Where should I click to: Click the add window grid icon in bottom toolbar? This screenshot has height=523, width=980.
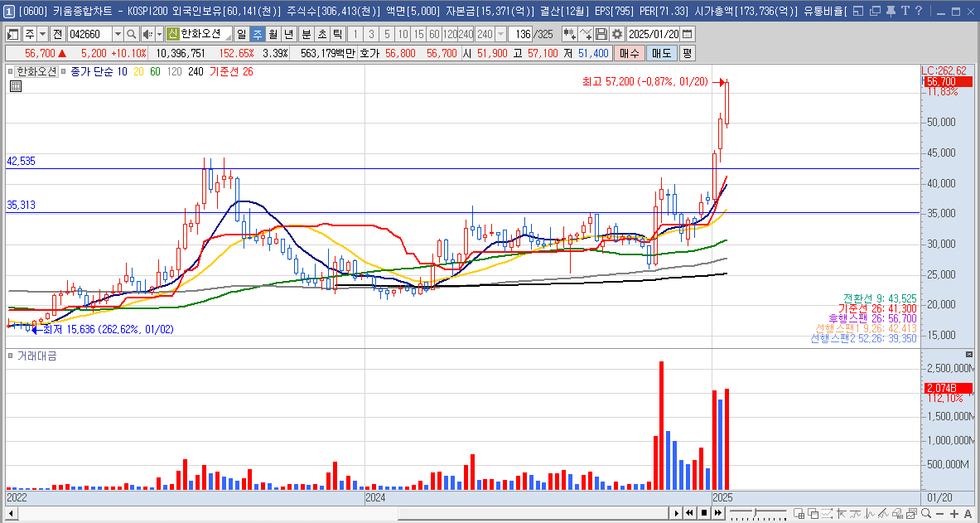click(799, 514)
